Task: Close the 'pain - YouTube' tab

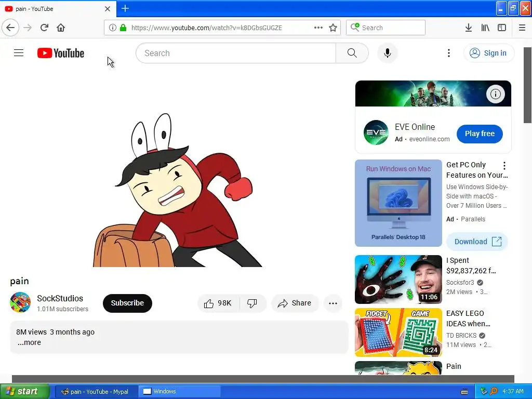Action: (x=108, y=9)
